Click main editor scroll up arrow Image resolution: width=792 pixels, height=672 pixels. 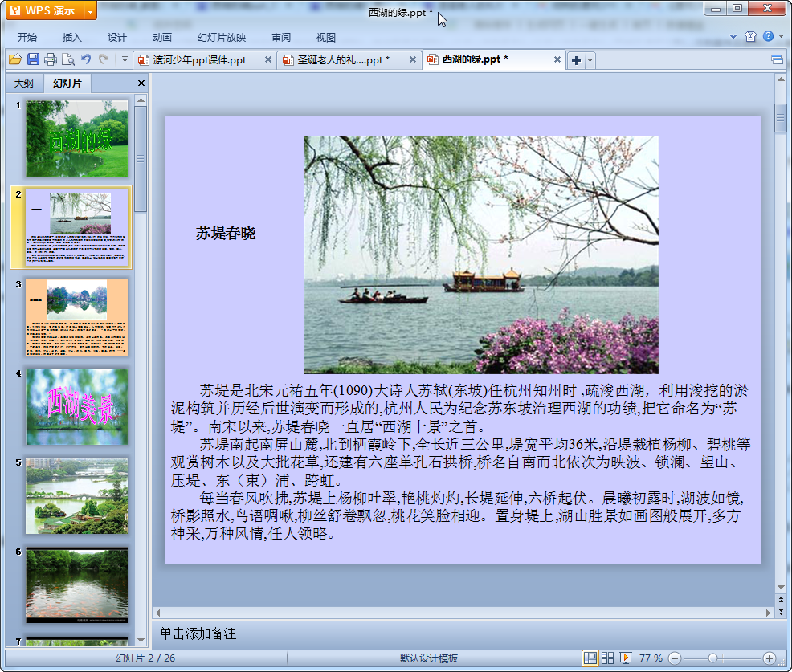(x=781, y=79)
